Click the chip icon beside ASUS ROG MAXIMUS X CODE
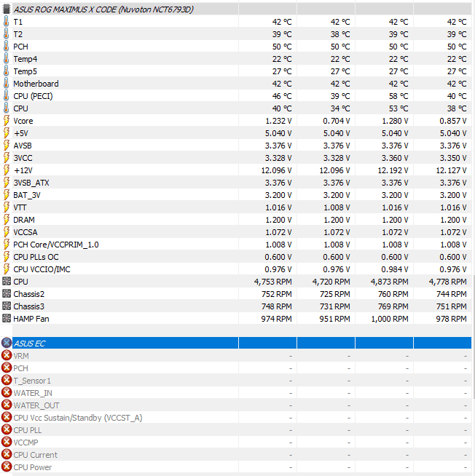Viewport: 475px width, 476px height. pyautogui.click(x=6, y=9)
